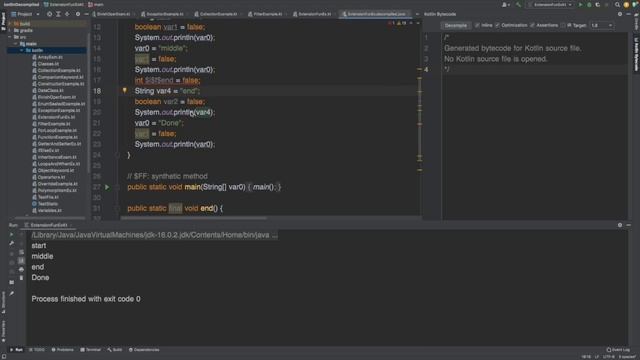This screenshot has width=640, height=360.
Task: Open the Project view dropdown
Action: [x=25, y=14]
